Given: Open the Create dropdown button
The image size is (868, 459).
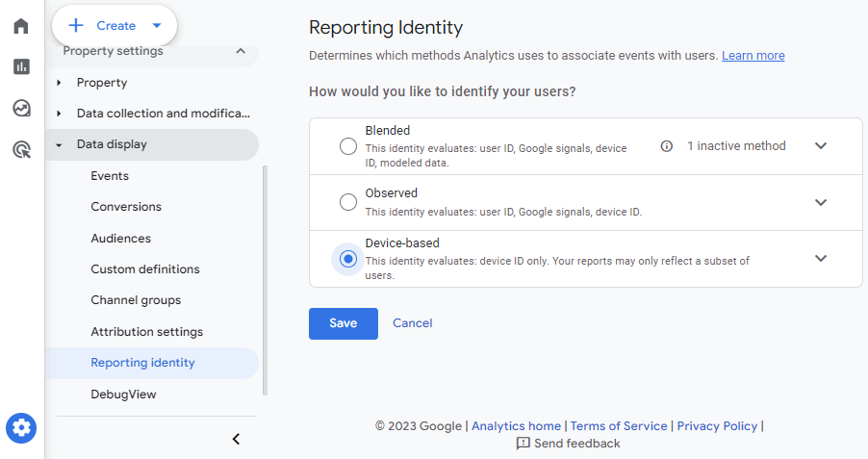Looking at the screenshot, I should [115, 26].
